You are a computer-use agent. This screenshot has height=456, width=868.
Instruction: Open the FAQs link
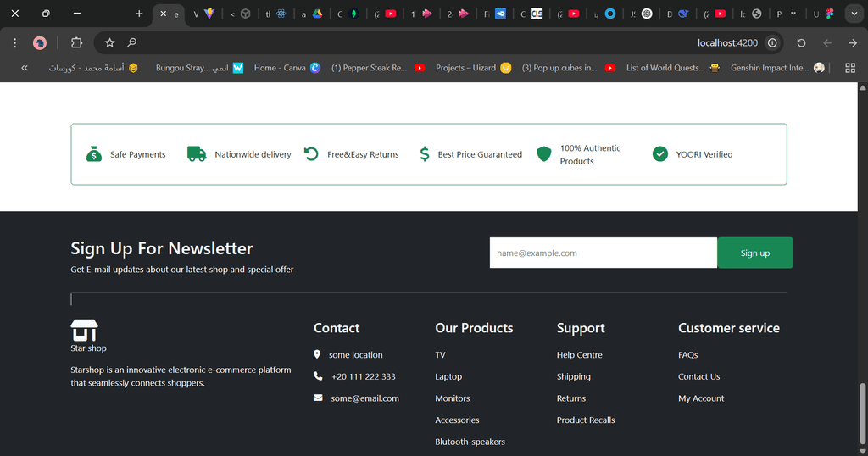[687, 355]
